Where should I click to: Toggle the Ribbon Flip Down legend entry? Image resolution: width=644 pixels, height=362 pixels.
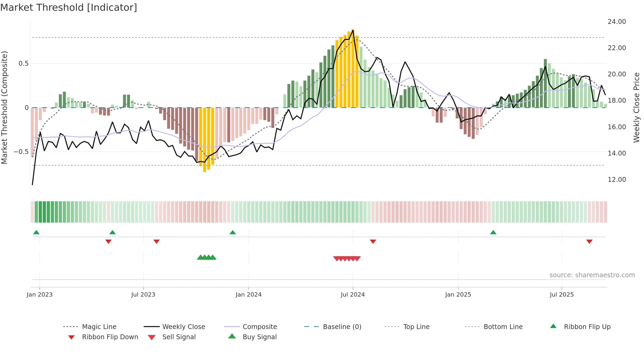tap(103, 337)
